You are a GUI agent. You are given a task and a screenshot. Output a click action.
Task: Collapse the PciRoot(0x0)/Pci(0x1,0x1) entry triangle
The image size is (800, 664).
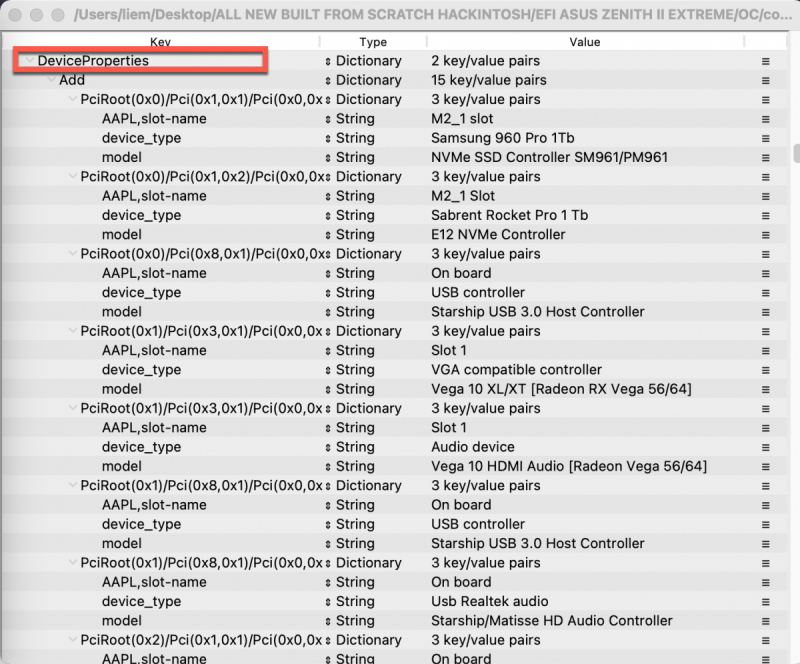[72, 99]
